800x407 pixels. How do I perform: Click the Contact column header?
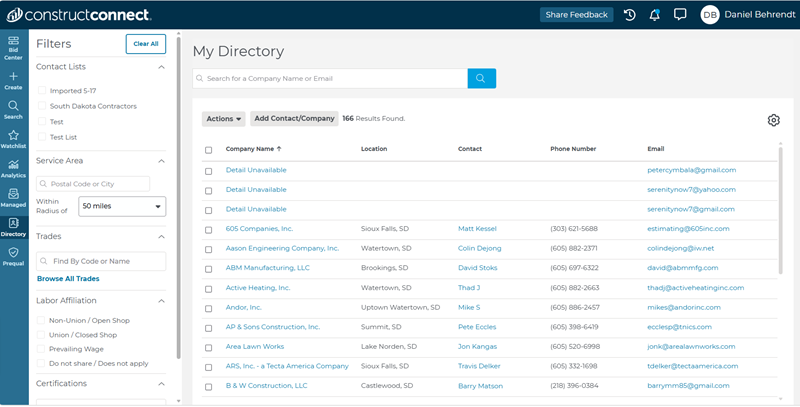pos(470,149)
